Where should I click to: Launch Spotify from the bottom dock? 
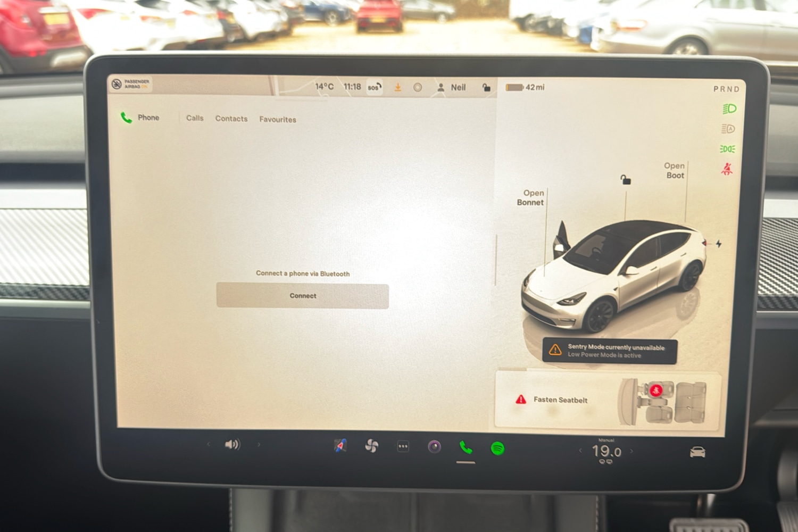coord(496,448)
